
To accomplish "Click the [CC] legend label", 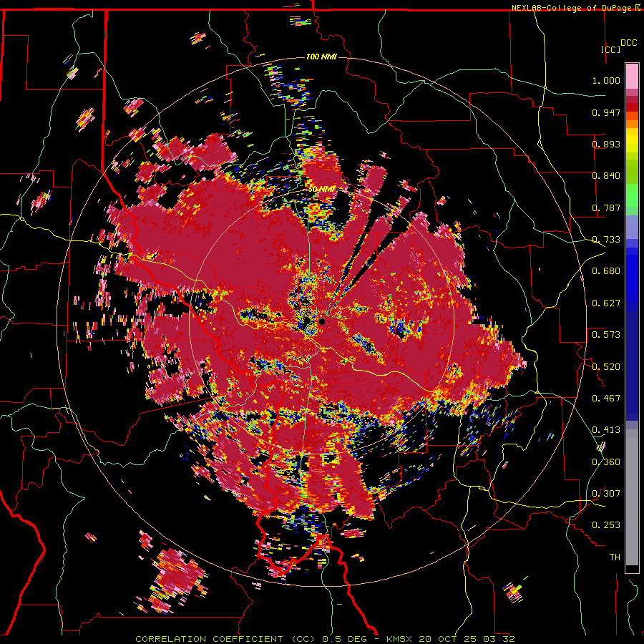I will pos(611,49).
